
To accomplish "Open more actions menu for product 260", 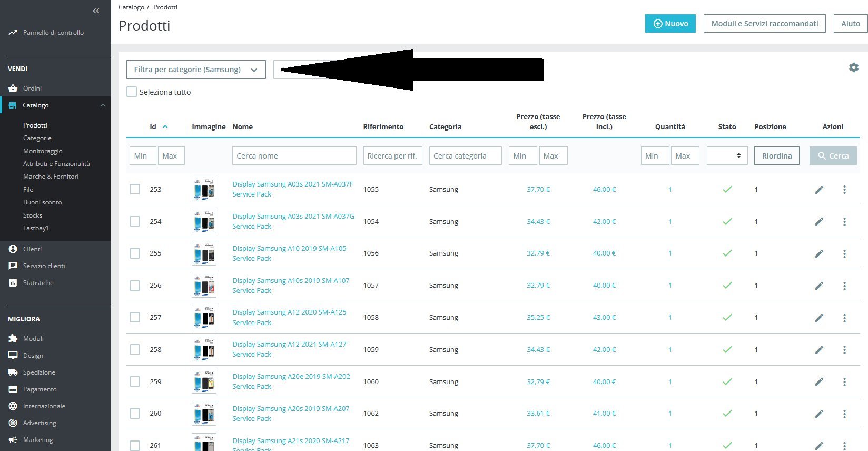I will point(844,414).
